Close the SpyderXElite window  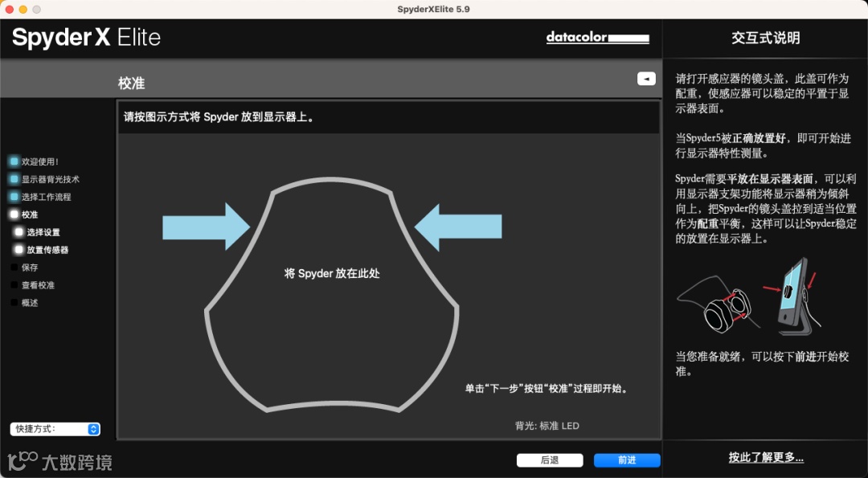[10, 10]
